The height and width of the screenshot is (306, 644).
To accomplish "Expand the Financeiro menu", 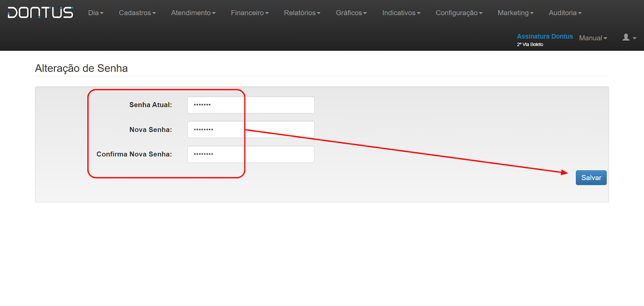I will tap(250, 13).
